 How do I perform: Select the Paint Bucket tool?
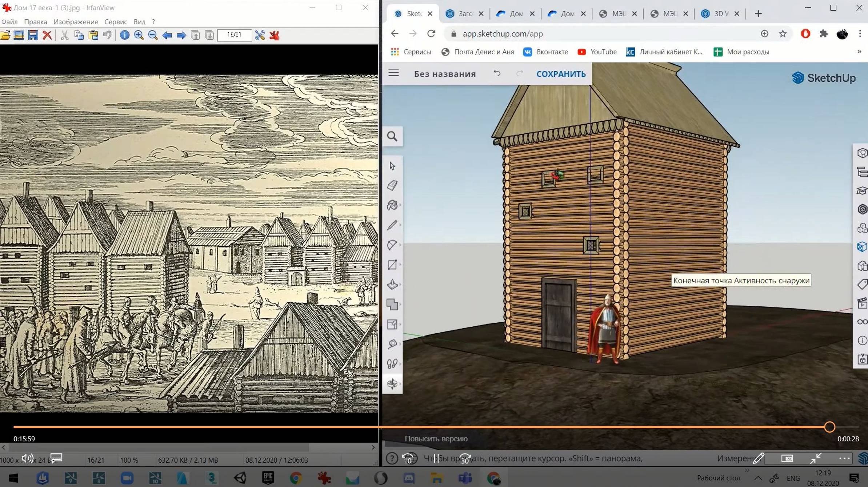click(x=392, y=206)
